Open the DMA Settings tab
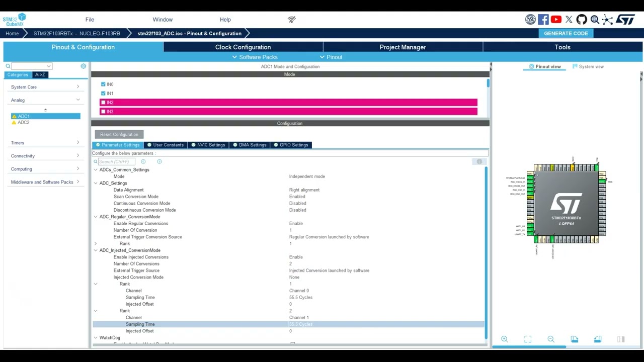644x362 pixels. [x=250, y=145]
